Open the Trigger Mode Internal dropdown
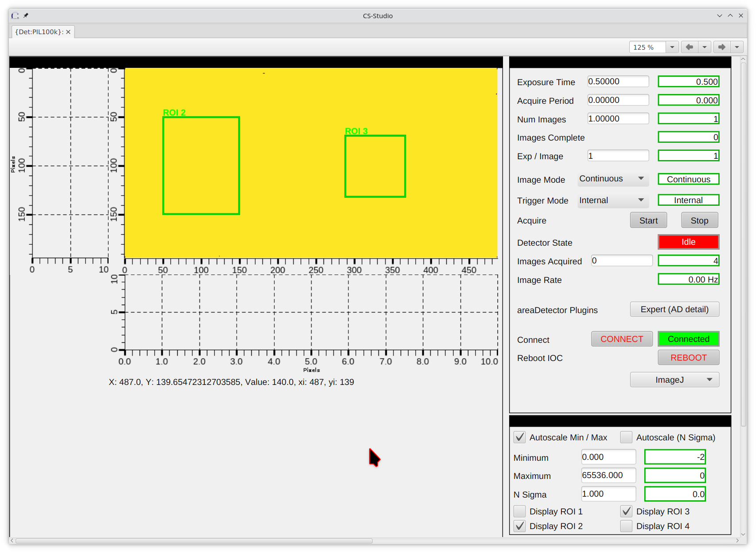 [613, 200]
